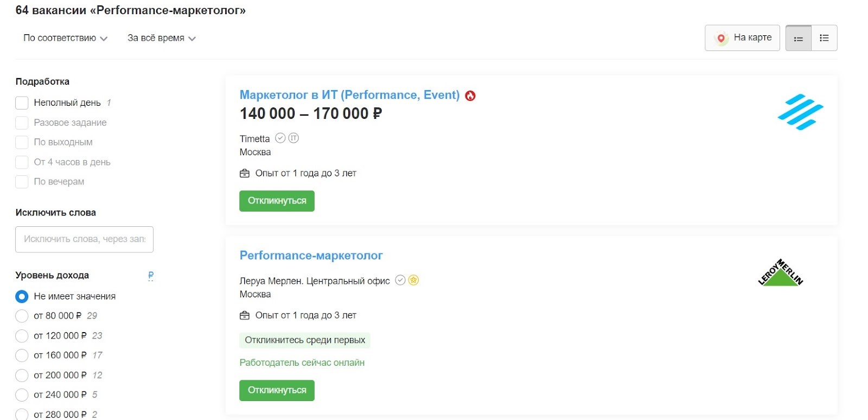Switch to detailed list view icon

tap(824, 38)
